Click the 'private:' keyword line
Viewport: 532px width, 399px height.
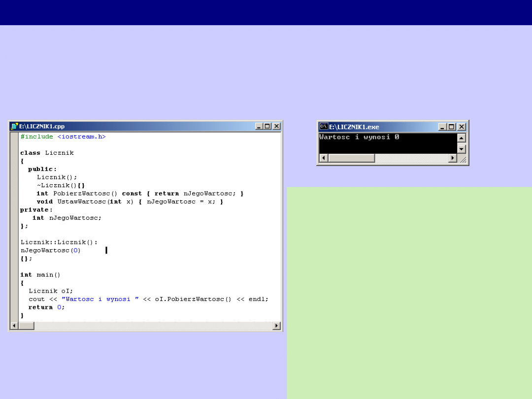click(x=36, y=210)
